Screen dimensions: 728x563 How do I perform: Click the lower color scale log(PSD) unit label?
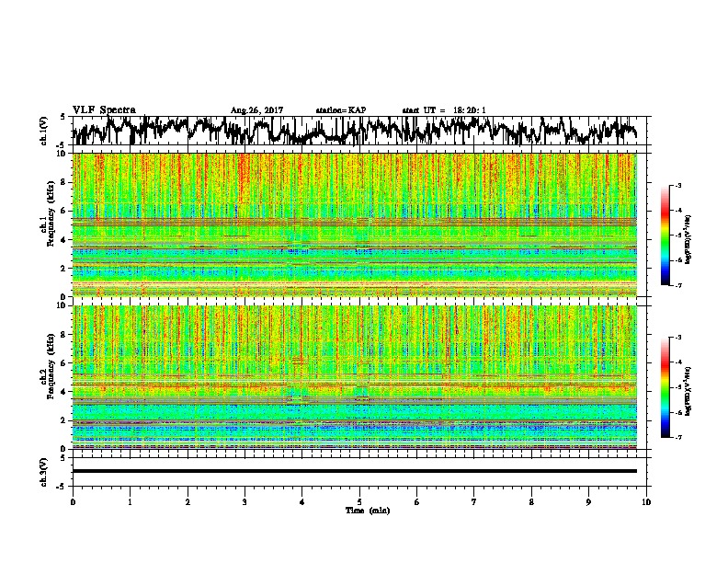pyautogui.click(x=688, y=391)
